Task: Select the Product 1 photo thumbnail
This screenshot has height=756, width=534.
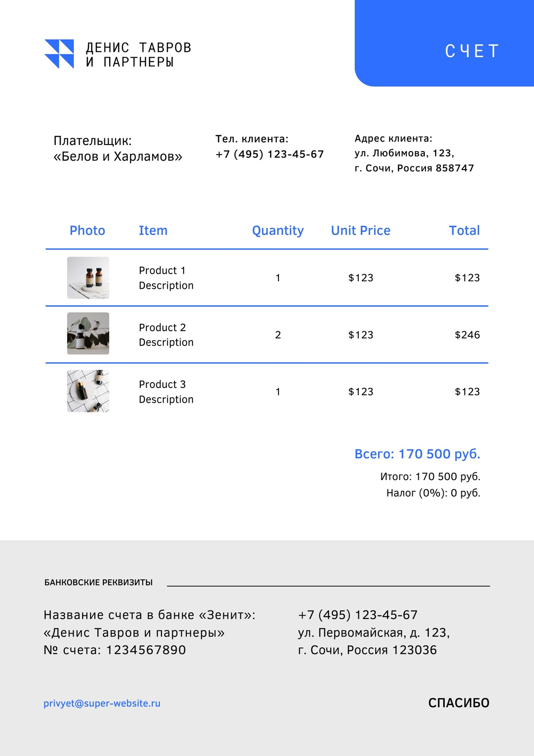Action: click(88, 278)
